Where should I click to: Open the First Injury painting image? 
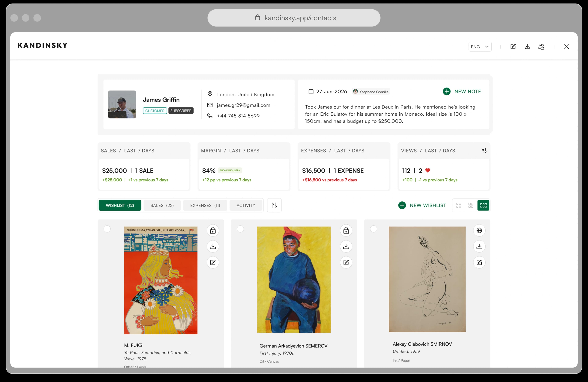[x=294, y=279]
